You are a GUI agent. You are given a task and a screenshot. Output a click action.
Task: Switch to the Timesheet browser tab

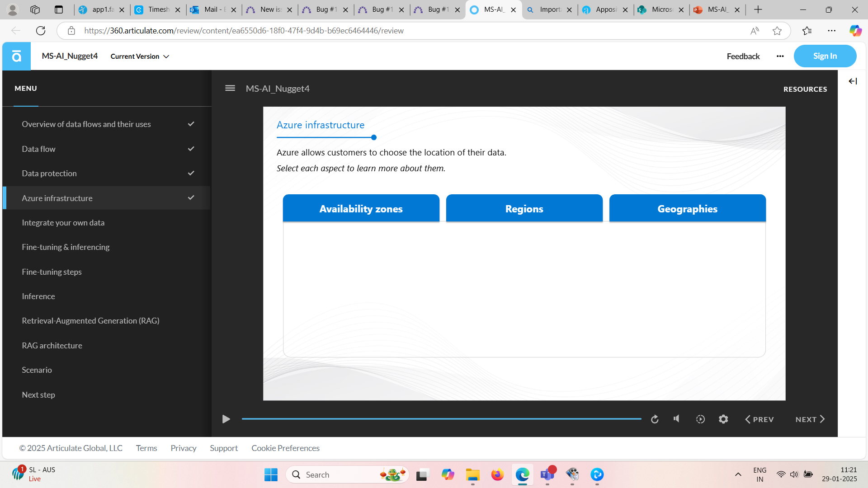157,9
